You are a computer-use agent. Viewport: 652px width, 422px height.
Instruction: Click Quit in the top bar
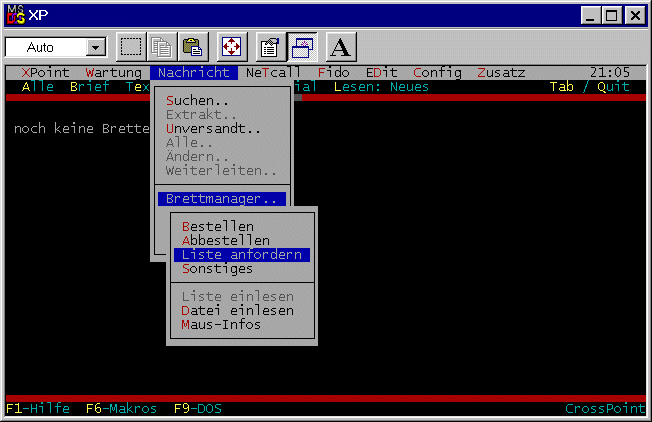click(613, 87)
